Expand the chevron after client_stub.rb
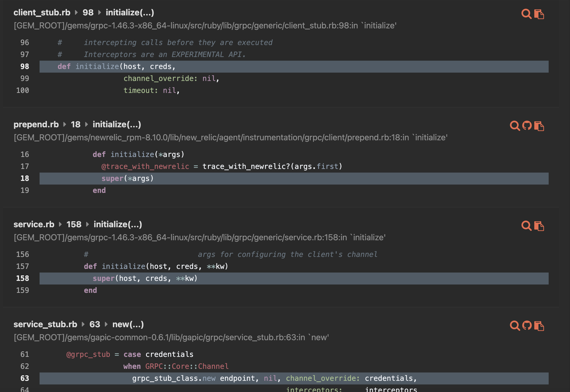 coord(75,12)
